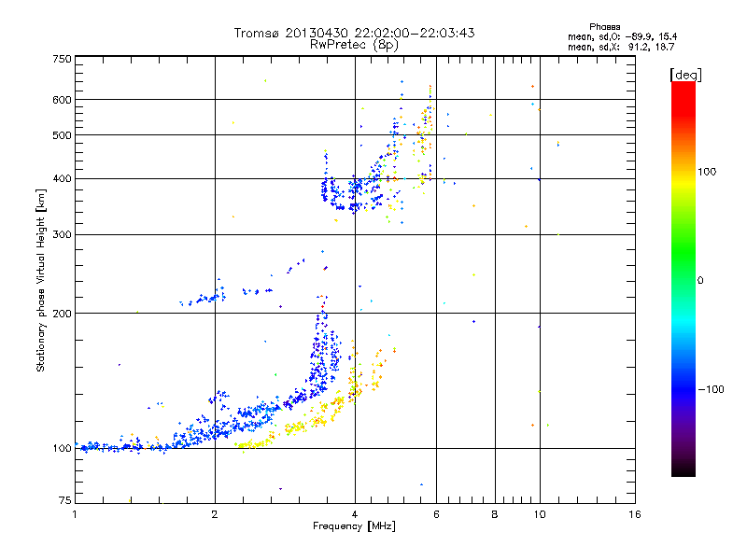
Task: Click the '1' frequency tick label
Action: click(x=75, y=514)
